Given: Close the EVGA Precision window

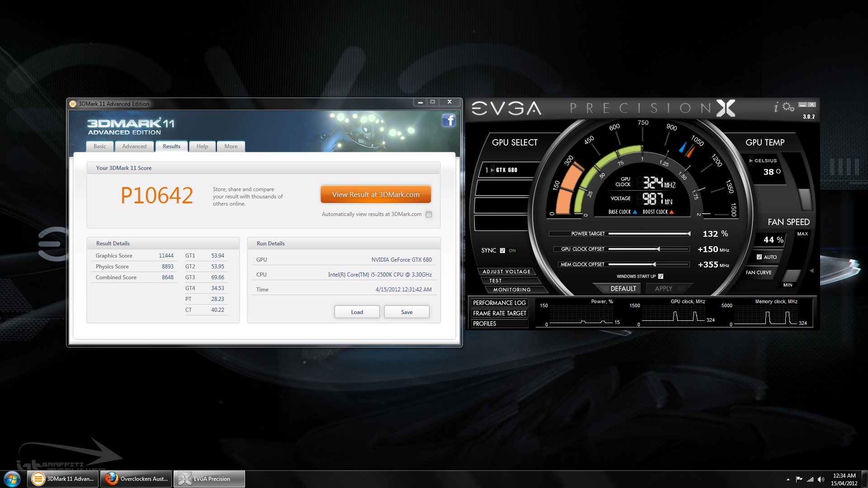Looking at the screenshot, I should 812,105.
